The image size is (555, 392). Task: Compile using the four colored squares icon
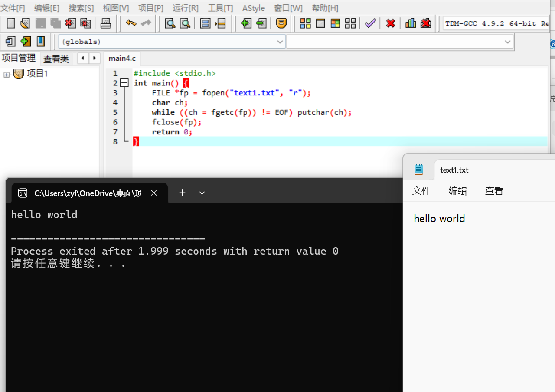click(x=305, y=23)
